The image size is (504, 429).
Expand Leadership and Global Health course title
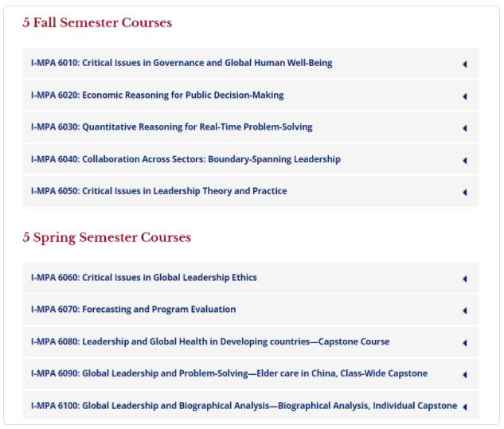pyautogui.click(x=210, y=341)
